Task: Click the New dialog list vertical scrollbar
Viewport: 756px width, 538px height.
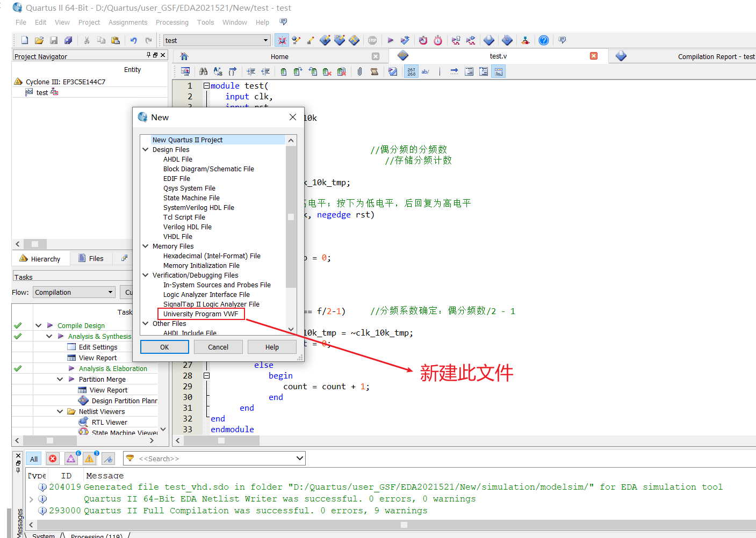Action: 291,216
